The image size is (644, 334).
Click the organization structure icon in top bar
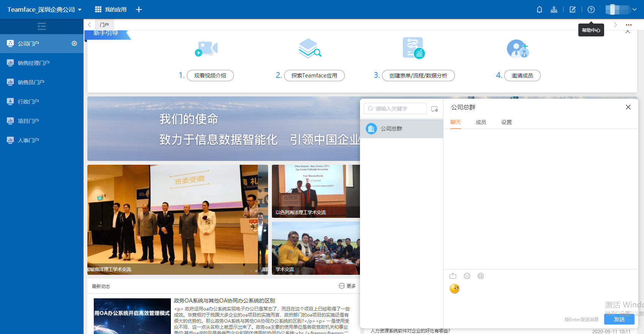click(554, 9)
